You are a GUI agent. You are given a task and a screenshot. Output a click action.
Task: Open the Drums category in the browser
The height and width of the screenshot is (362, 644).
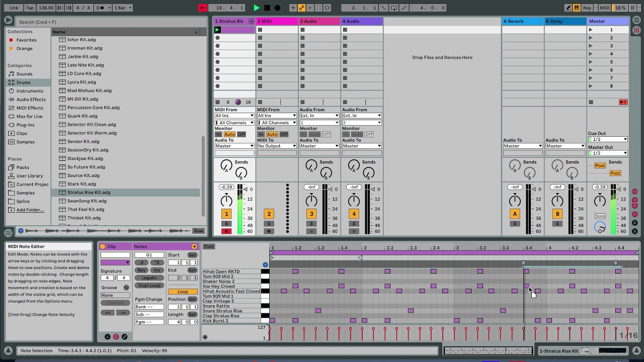pyautogui.click(x=23, y=82)
